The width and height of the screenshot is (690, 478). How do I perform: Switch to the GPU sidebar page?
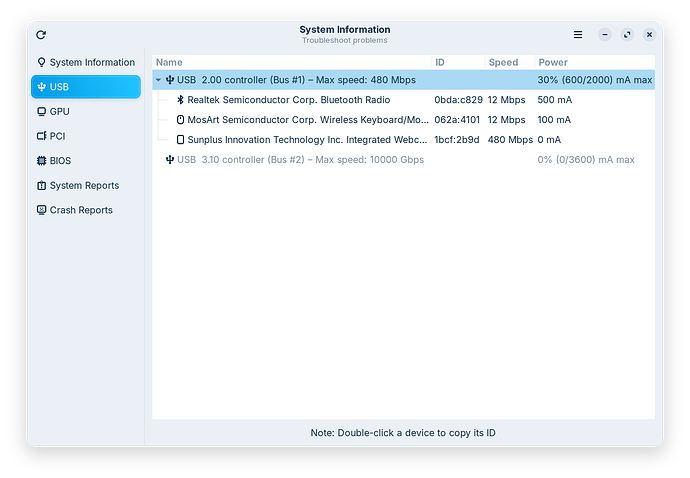[60, 111]
